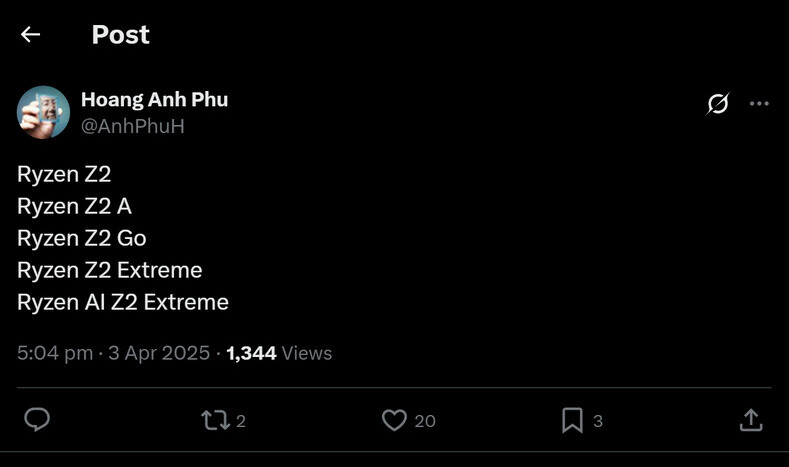View the 1,344 Views analytics
This screenshot has height=467, width=789.
pyautogui.click(x=279, y=353)
